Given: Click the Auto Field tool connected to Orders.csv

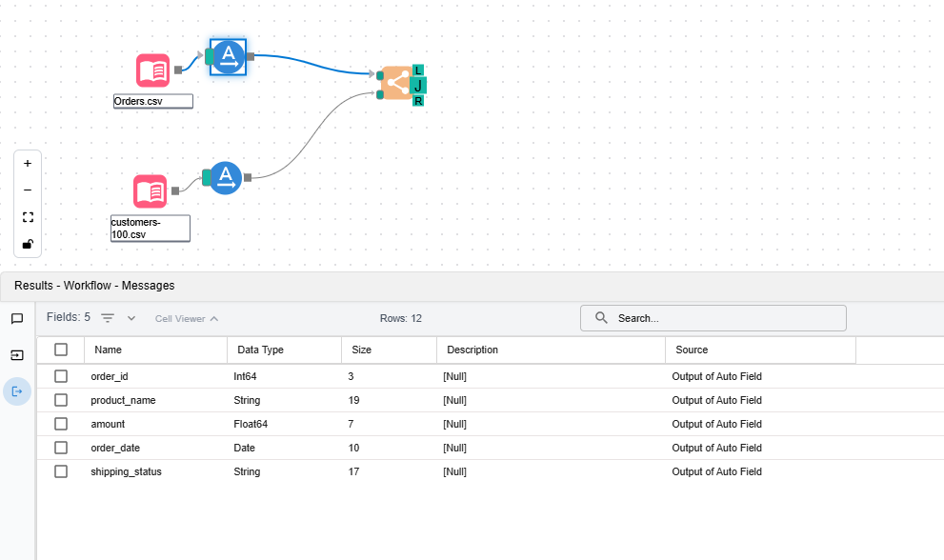Looking at the screenshot, I should [x=228, y=57].
